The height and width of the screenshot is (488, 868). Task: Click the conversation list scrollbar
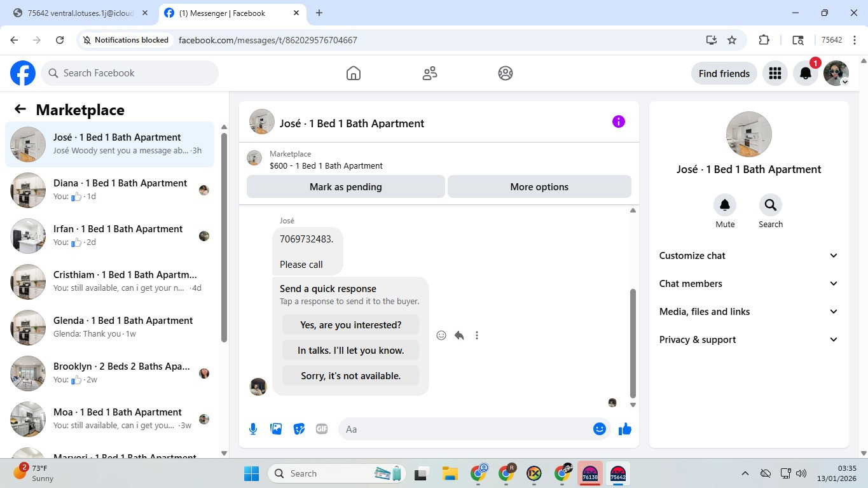point(224,237)
